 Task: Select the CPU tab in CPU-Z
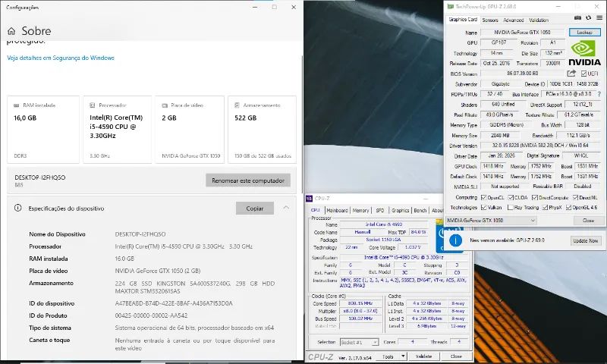click(x=316, y=210)
